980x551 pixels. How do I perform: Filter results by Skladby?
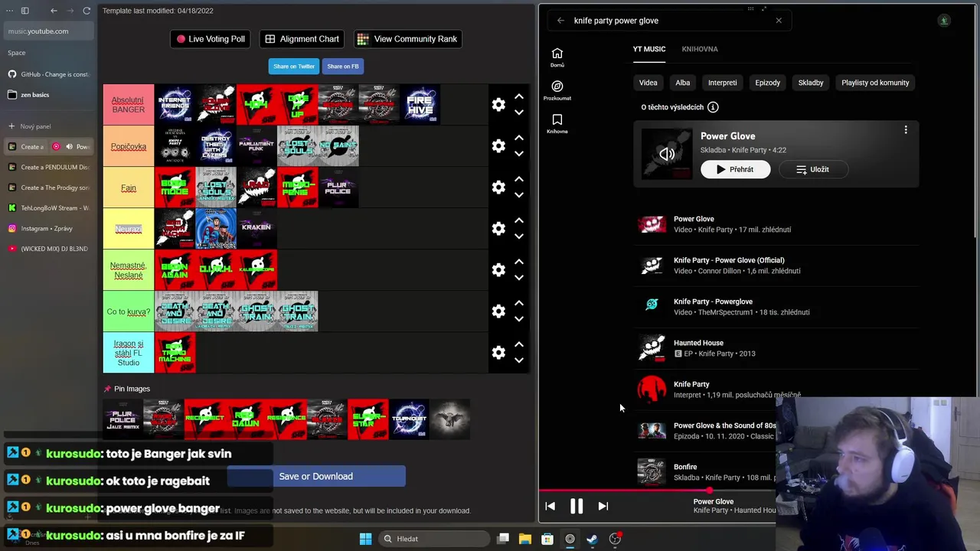point(811,83)
